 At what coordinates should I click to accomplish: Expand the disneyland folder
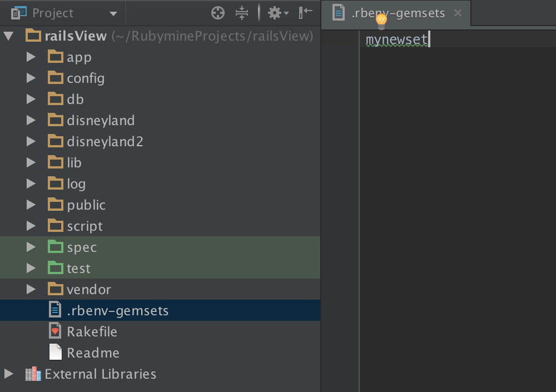[x=31, y=120]
